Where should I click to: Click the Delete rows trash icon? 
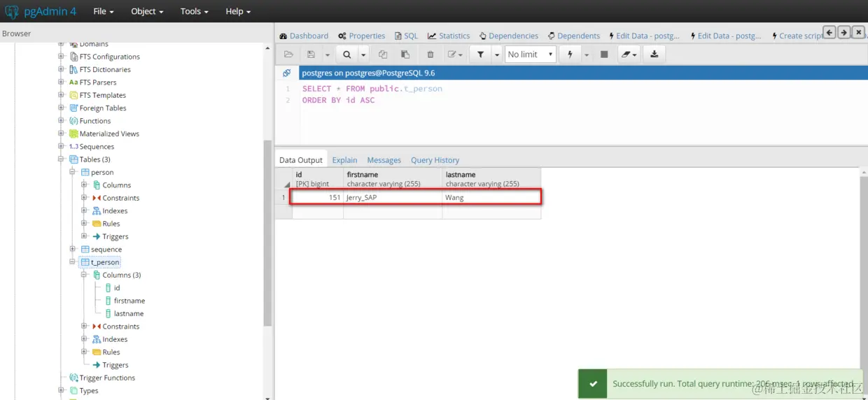tap(430, 55)
